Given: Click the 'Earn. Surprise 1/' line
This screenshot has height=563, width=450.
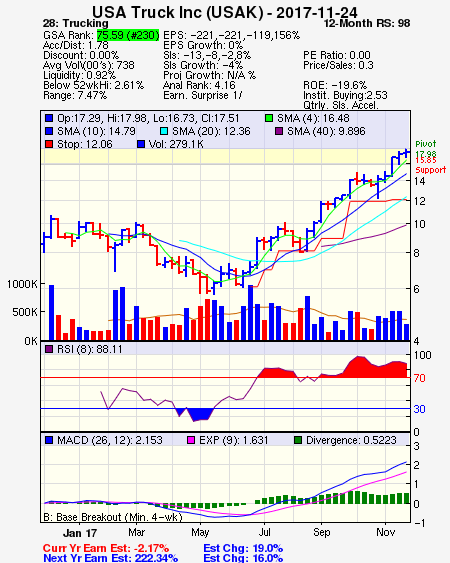Looking at the screenshot, I should pos(203,96).
